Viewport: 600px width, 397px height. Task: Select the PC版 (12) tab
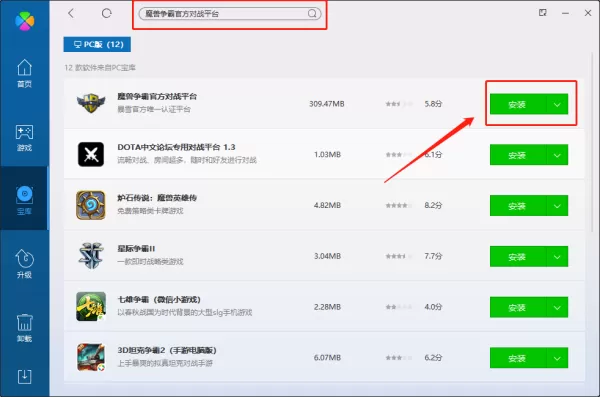click(x=97, y=44)
